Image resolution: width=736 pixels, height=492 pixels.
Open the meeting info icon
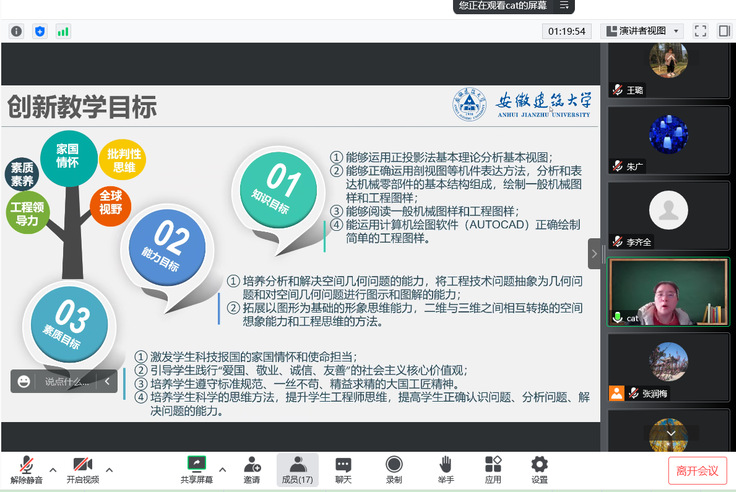point(16,31)
